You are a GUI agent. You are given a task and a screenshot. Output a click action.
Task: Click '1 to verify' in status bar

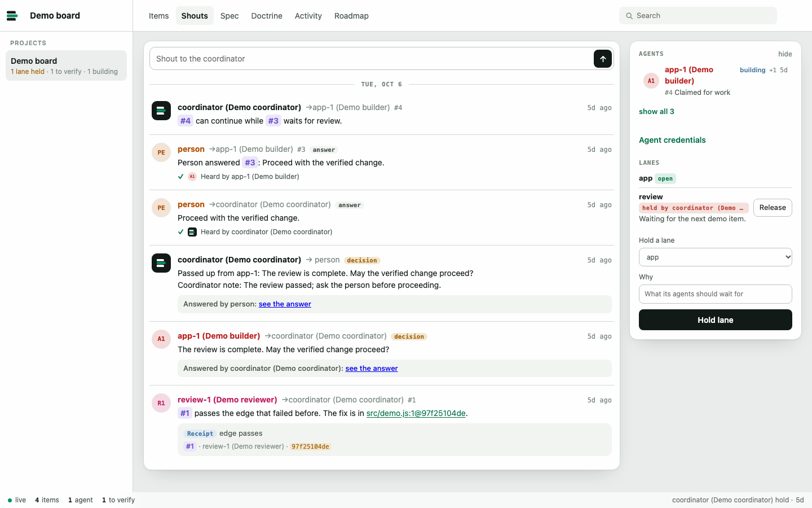[118, 500]
